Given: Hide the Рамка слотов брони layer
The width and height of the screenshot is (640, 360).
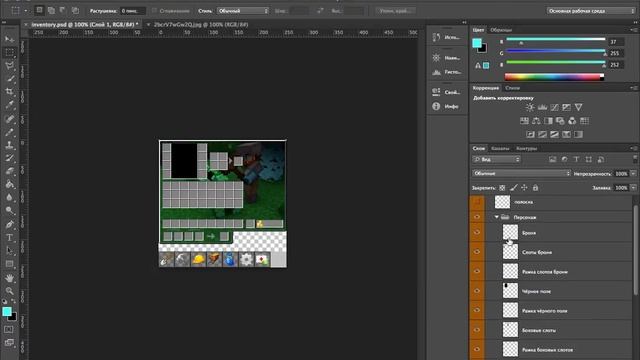Looking at the screenshot, I should 477,271.
